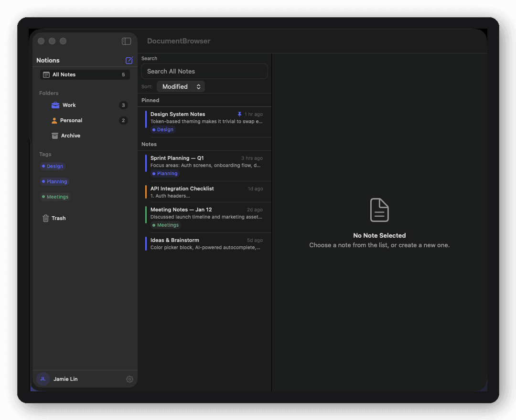This screenshot has height=420, width=516.
Task: Click the Trash can icon
Action: point(46,218)
